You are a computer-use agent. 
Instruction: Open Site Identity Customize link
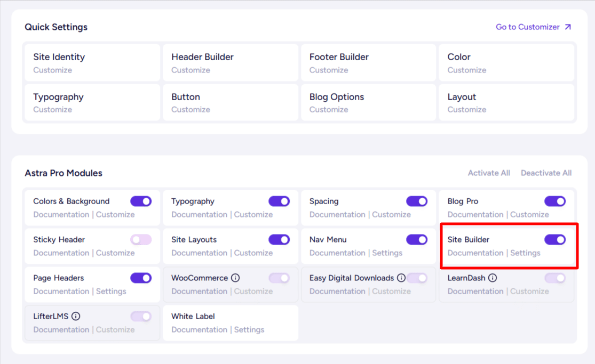(52, 70)
